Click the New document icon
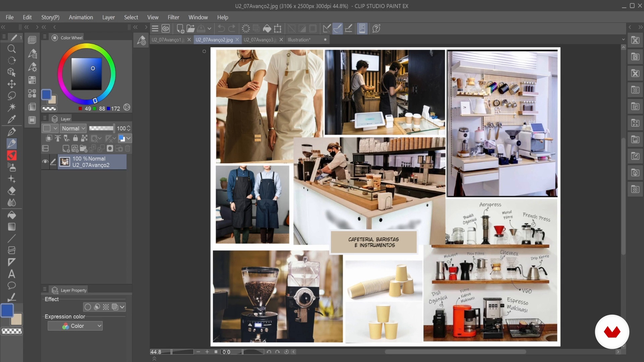This screenshot has height=362, width=644. 180,29
